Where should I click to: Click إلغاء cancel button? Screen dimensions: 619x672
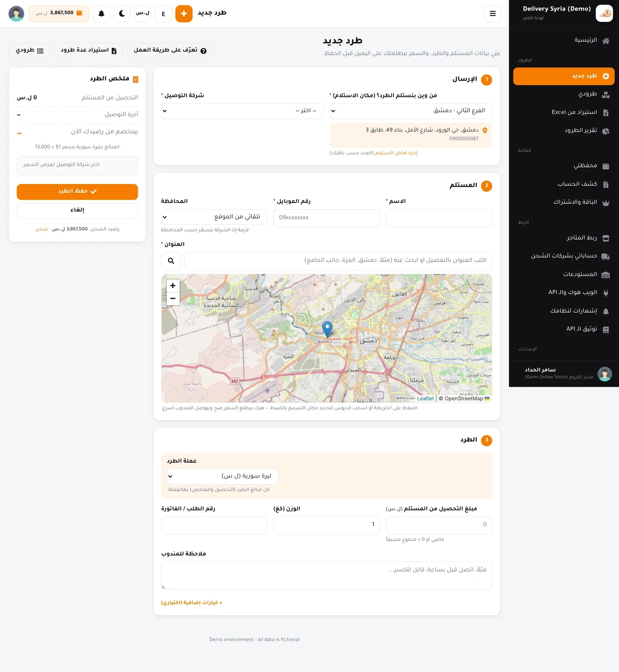pos(77,211)
